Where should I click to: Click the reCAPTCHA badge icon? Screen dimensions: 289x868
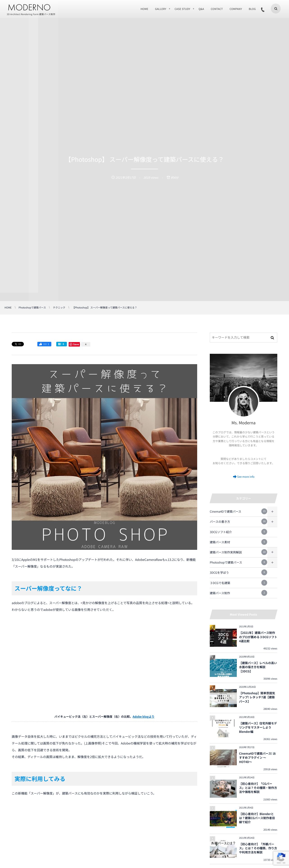[x=281, y=858]
